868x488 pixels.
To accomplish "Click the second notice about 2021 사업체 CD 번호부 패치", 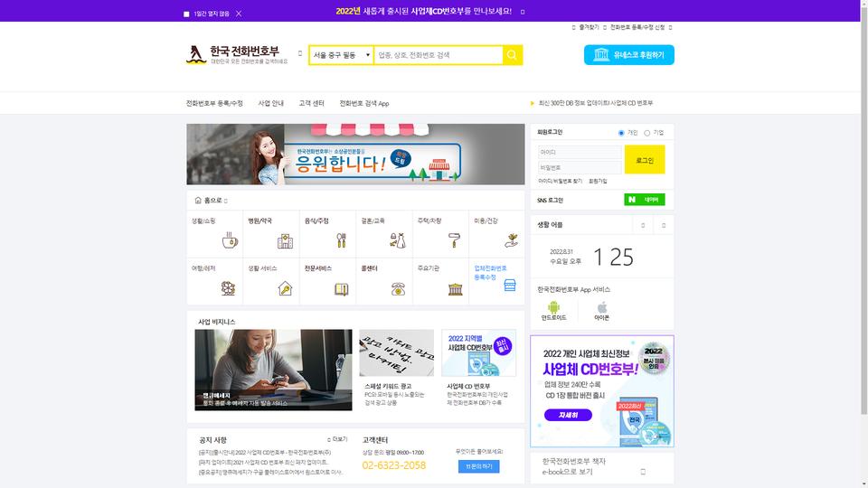I will click(x=263, y=463).
